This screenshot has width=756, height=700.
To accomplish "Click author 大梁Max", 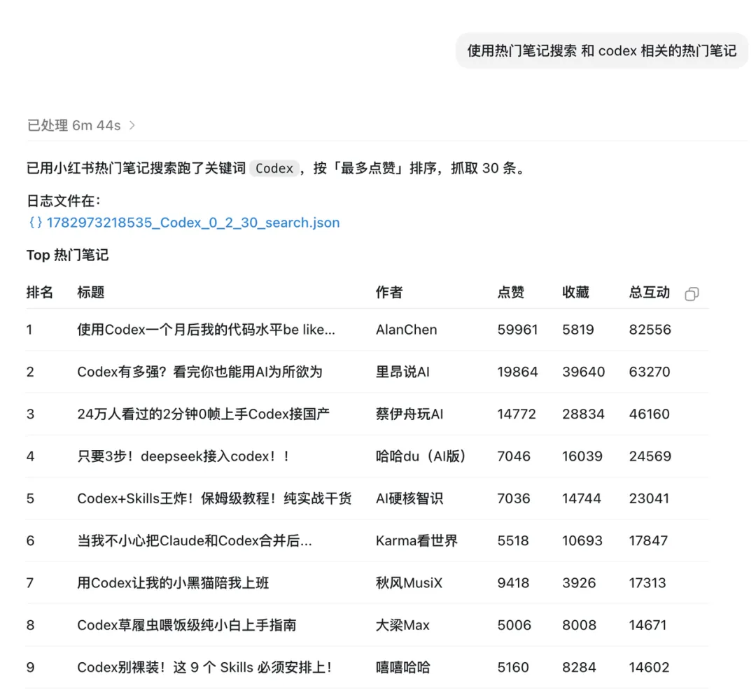I will 402,625.
